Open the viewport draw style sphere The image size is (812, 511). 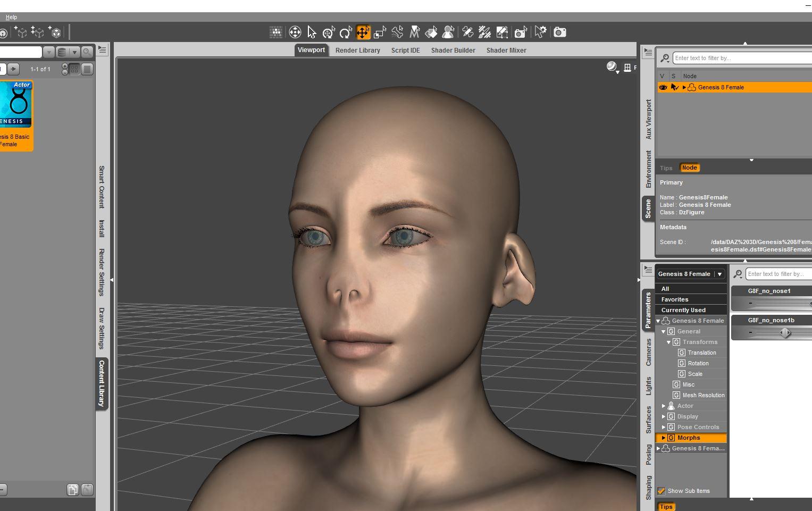coord(613,67)
